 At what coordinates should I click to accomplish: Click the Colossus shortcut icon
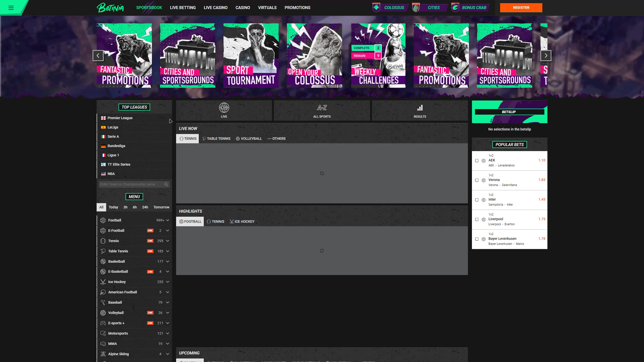point(377,8)
